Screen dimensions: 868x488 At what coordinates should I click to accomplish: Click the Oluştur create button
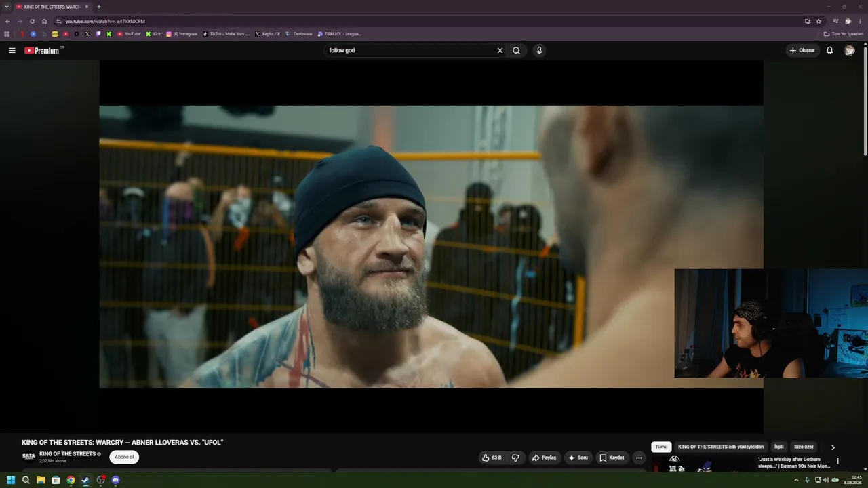(x=802, y=50)
